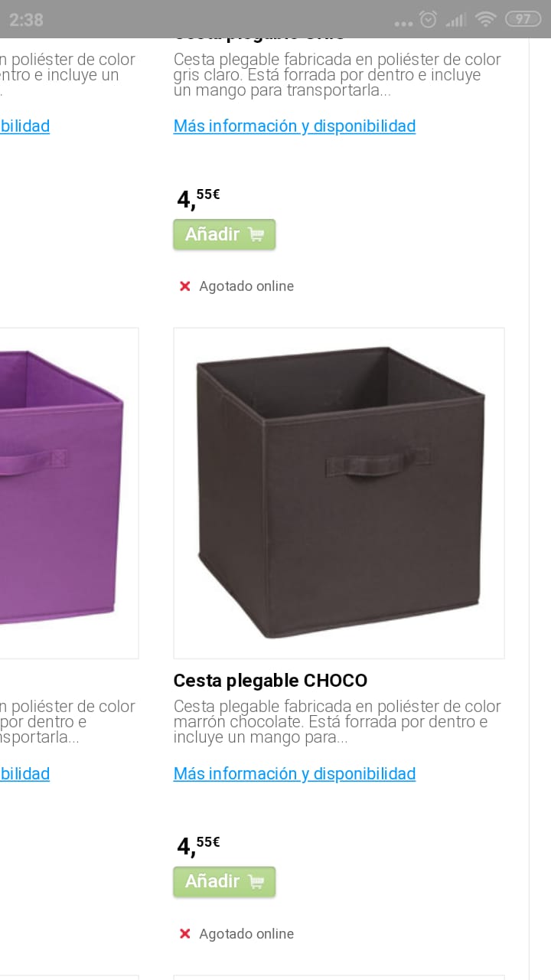Open Más información y disponibilidad for the gray basket
The height and width of the screenshot is (980, 551).
click(295, 126)
